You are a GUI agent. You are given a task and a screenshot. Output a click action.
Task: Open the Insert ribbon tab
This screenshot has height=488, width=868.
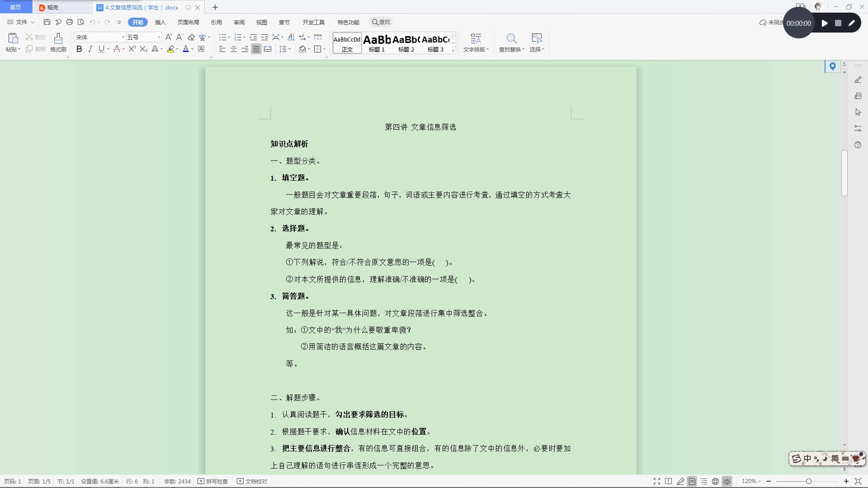(160, 22)
